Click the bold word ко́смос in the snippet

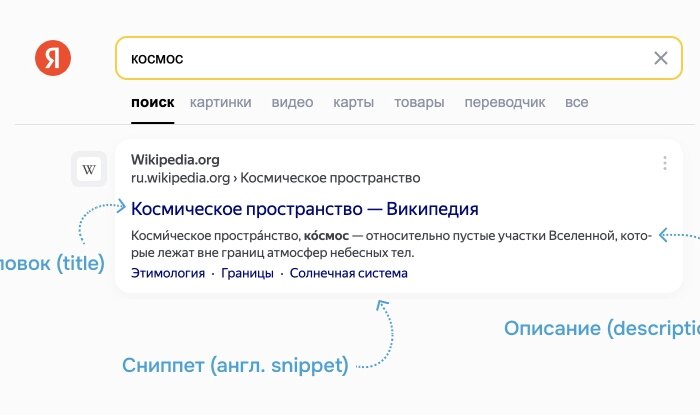pos(326,236)
